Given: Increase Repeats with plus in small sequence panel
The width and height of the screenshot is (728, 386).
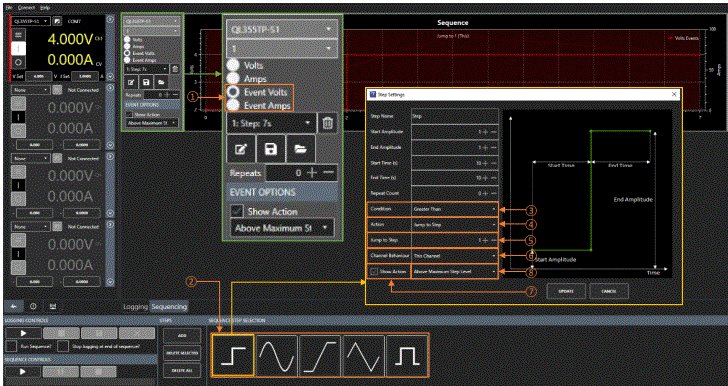Looking at the screenshot, I should point(168,95).
